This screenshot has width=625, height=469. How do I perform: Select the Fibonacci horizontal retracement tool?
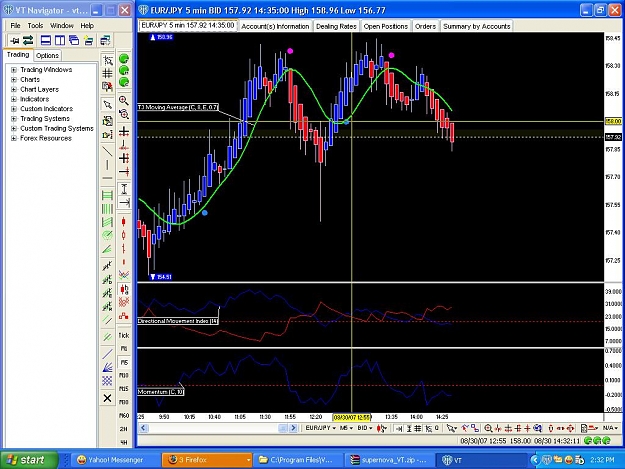click(x=107, y=195)
